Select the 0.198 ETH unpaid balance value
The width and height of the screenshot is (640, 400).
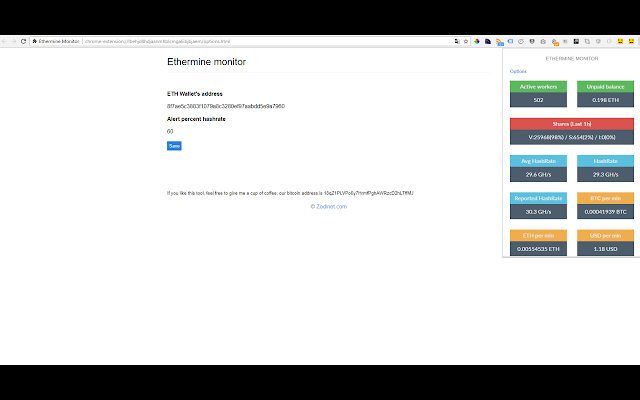(x=605, y=100)
